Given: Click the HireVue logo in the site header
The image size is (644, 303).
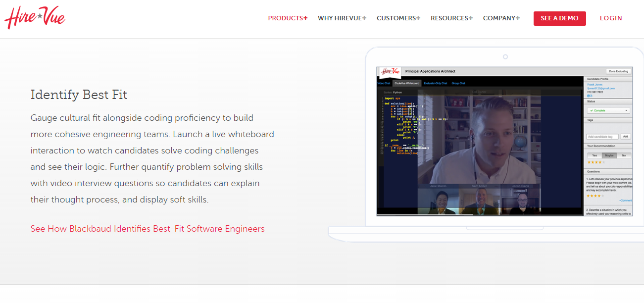Looking at the screenshot, I should (35, 18).
